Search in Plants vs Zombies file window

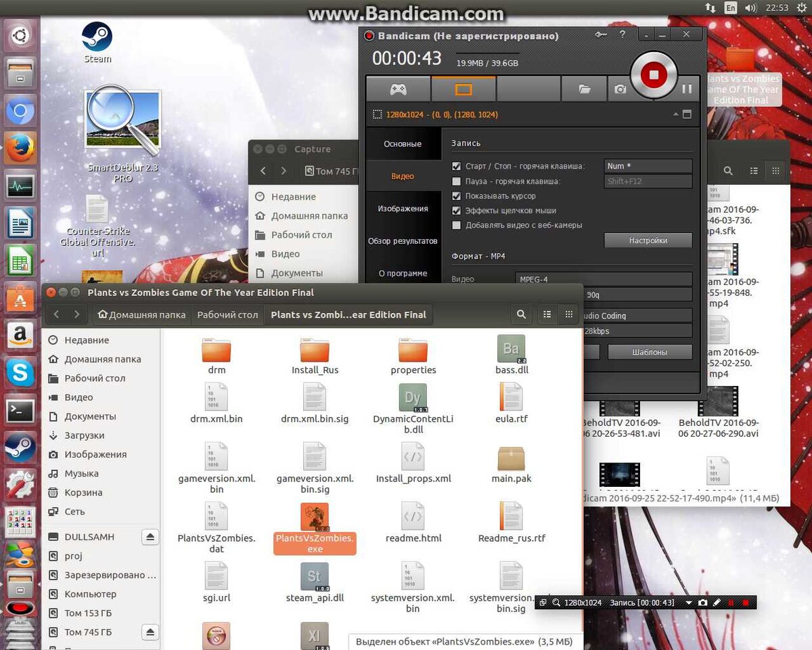(521, 314)
